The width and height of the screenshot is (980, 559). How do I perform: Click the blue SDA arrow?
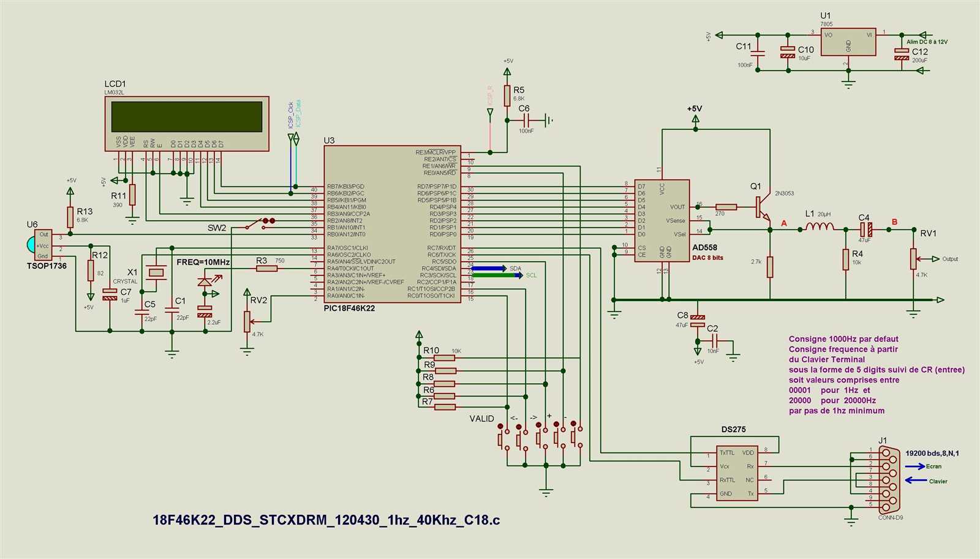489,268
